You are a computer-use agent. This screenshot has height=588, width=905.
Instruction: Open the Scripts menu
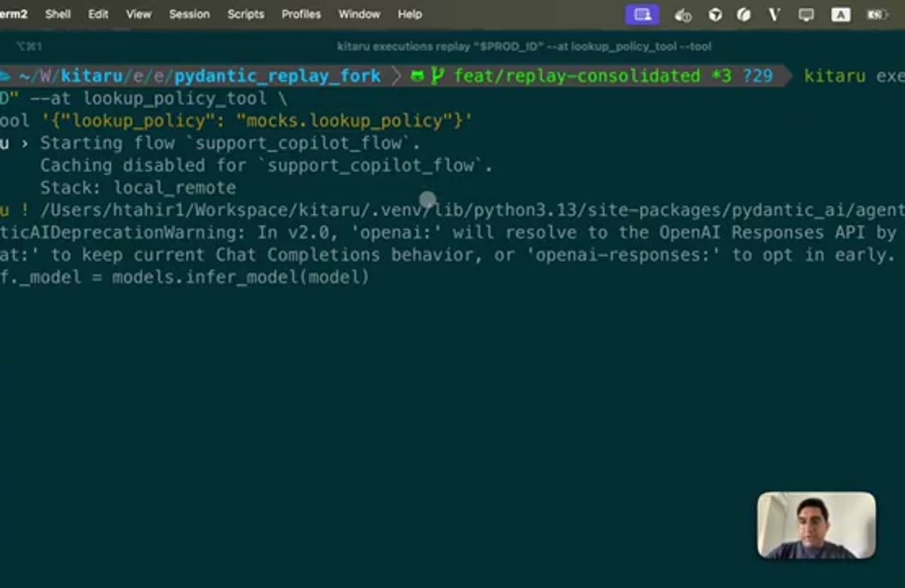coord(245,14)
